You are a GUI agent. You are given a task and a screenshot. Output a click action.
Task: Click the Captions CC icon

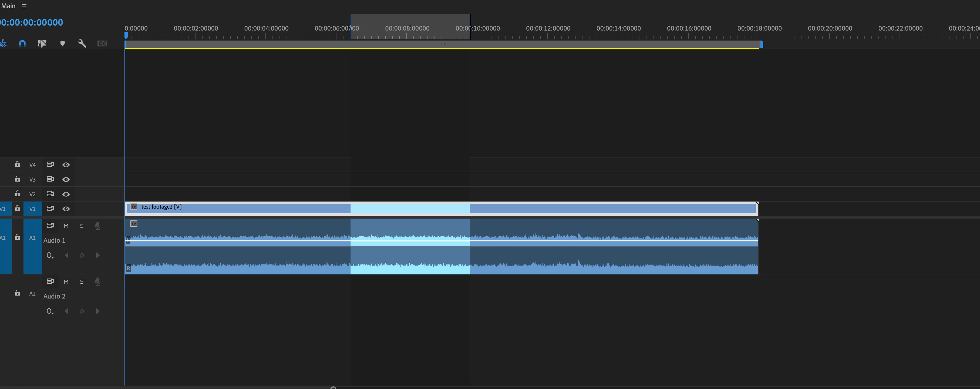(x=102, y=43)
